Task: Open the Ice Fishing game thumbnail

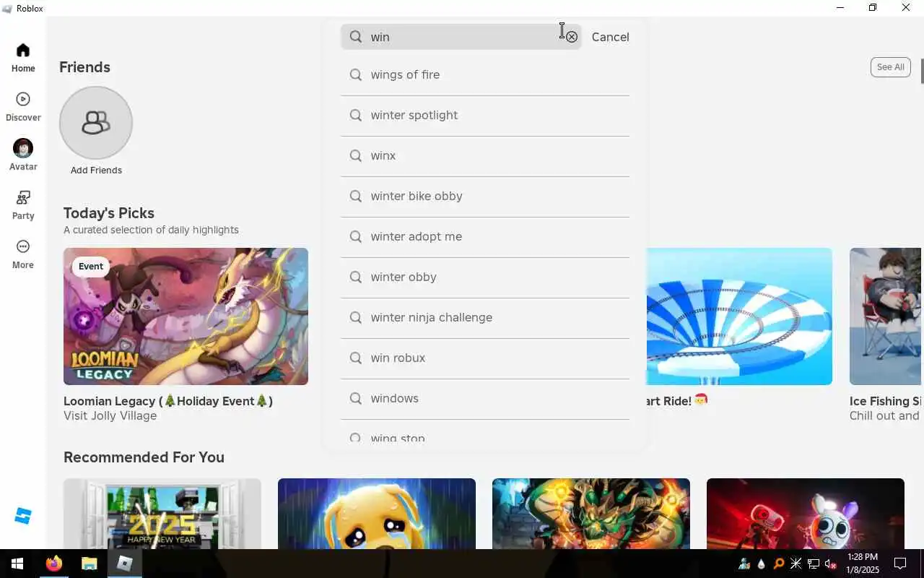Action: tap(886, 316)
